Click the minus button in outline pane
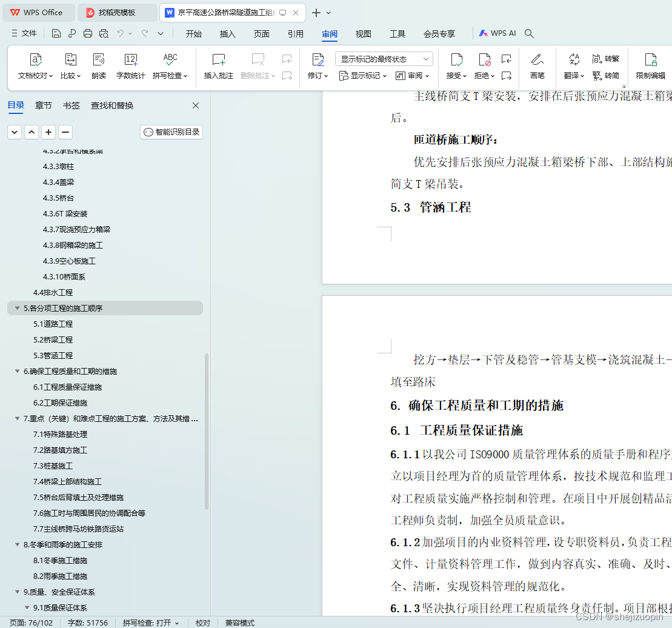Image resolution: width=672 pixels, height=628 pixels. [x=65, y=132]
